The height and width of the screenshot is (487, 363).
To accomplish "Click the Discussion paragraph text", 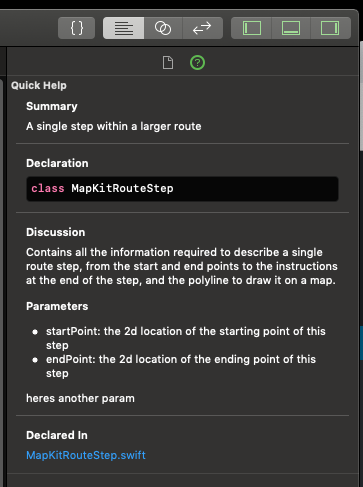I will [x=182, y=266].
